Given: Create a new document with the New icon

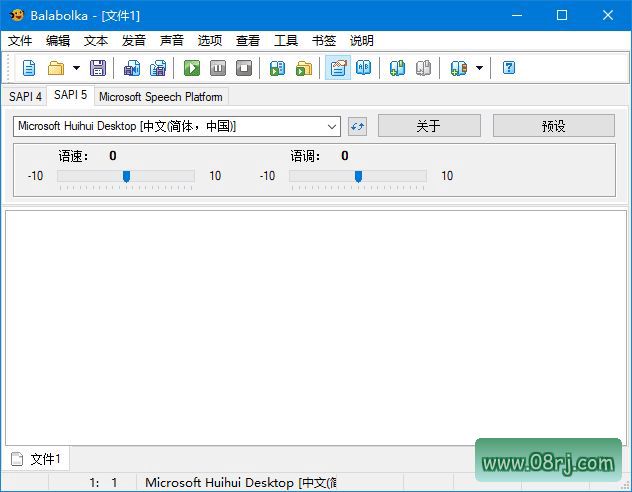Looking at the screenshot, I should [29, 68].
